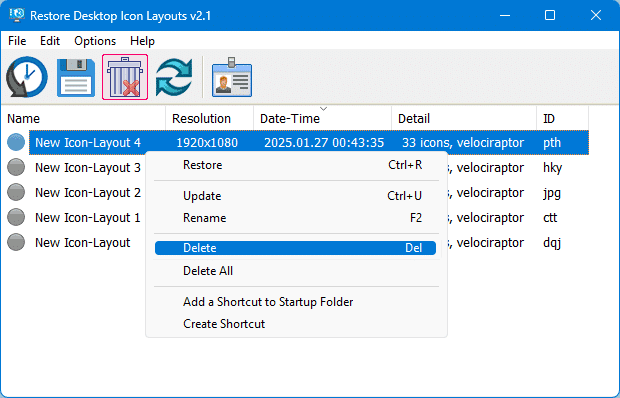Click the restore layout clock icon
The width and height of the screenshot is (620, 398).
(x=26, y=77)
